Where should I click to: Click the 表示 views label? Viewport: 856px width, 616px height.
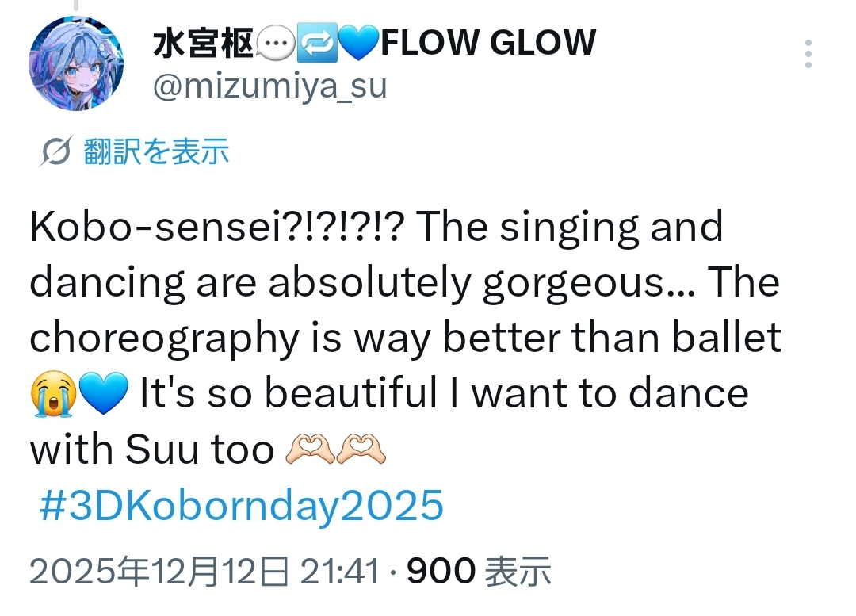tap(518, 571)
